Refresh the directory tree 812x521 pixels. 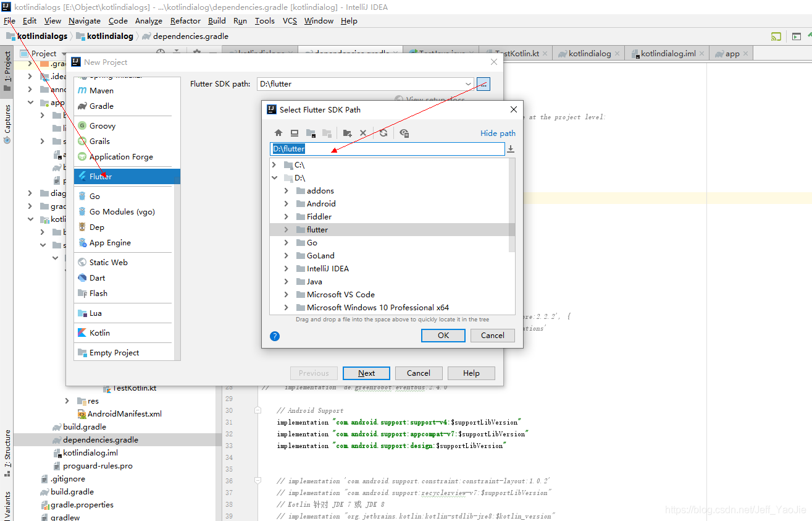(x=383, y=133)
